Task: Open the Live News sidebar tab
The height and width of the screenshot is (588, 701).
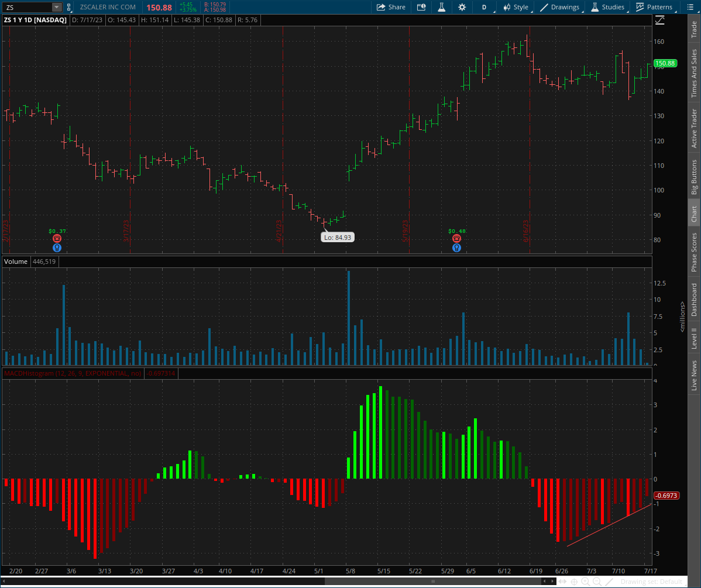Action: [694, 375]
